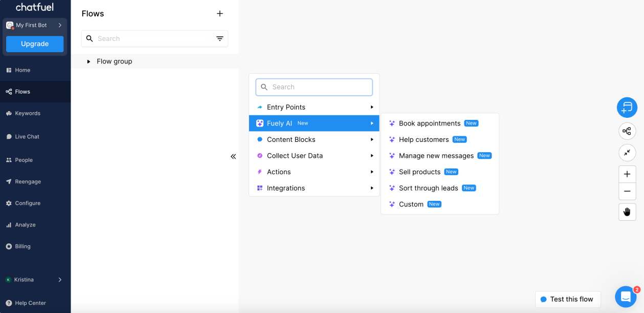
Task: Collapse the Flows panel with double chevron
Action: (x=233, y=157)
